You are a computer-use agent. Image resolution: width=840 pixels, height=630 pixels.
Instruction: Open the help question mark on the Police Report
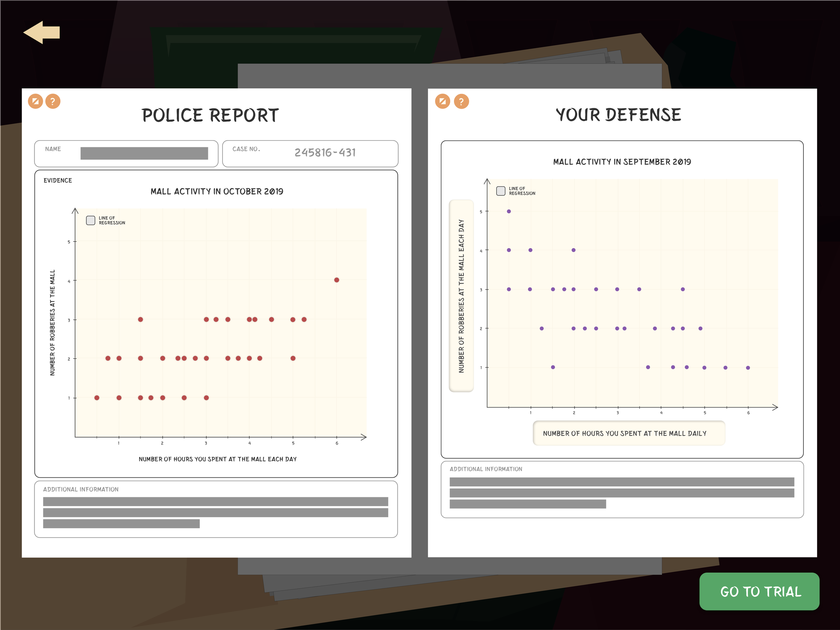53,101
